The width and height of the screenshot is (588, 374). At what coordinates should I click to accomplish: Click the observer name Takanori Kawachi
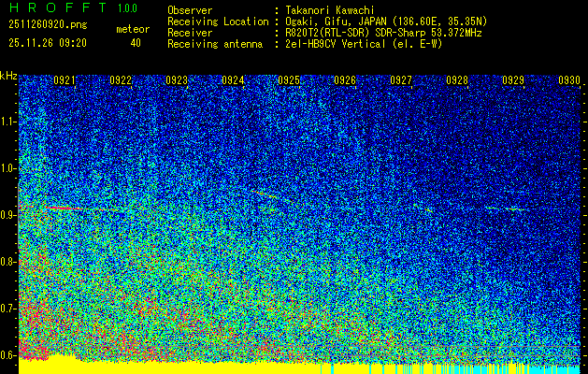coord(330,10)
